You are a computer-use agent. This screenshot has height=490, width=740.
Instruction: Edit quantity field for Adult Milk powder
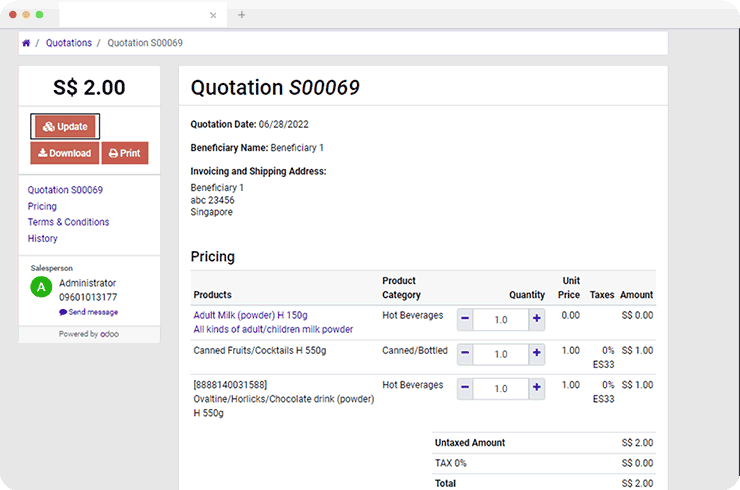(x=501, y=320)
